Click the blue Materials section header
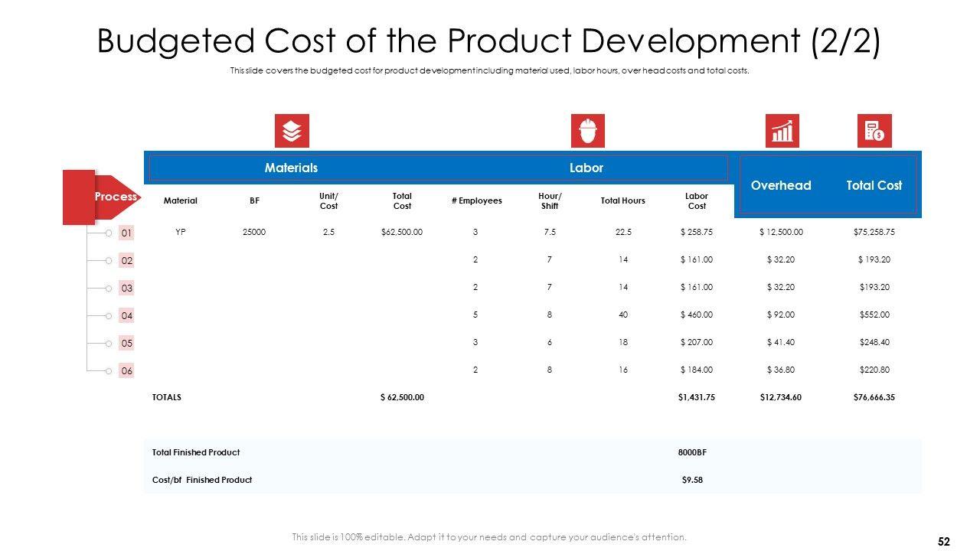The height and width of the screenshot is (551, 980). [x=291, y=168]
